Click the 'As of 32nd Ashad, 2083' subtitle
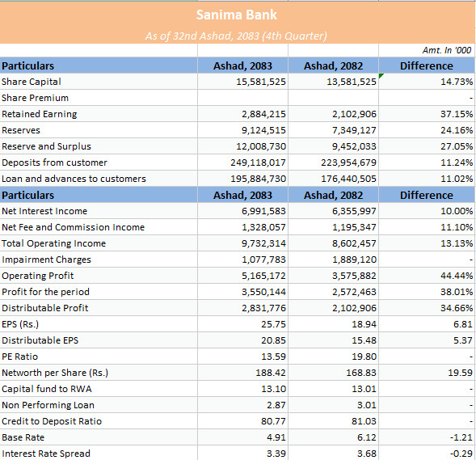The height and width of the screenshot is (460, 476). [236, 36]
